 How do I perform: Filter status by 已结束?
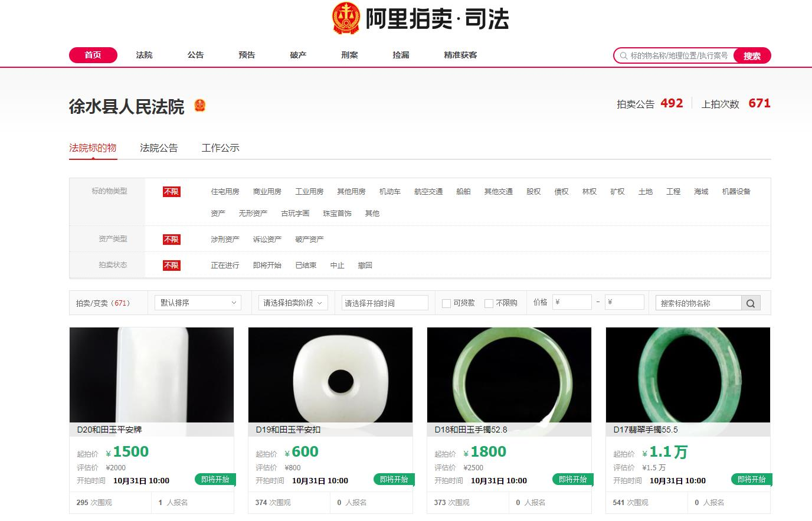pyautogui.click(x=306, y=266)
